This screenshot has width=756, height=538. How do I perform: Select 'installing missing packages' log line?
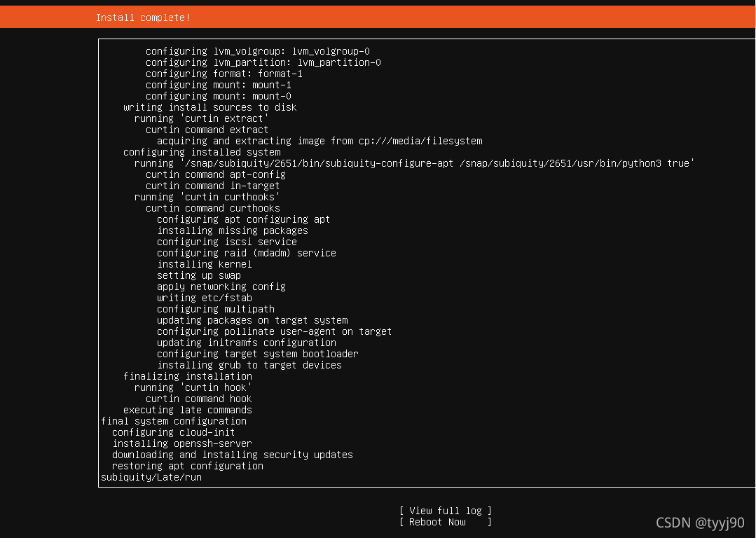coord(233,230)
